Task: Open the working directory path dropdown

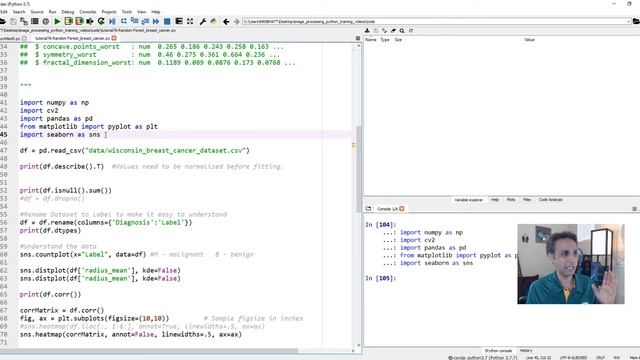Action: tap(628, 21)
